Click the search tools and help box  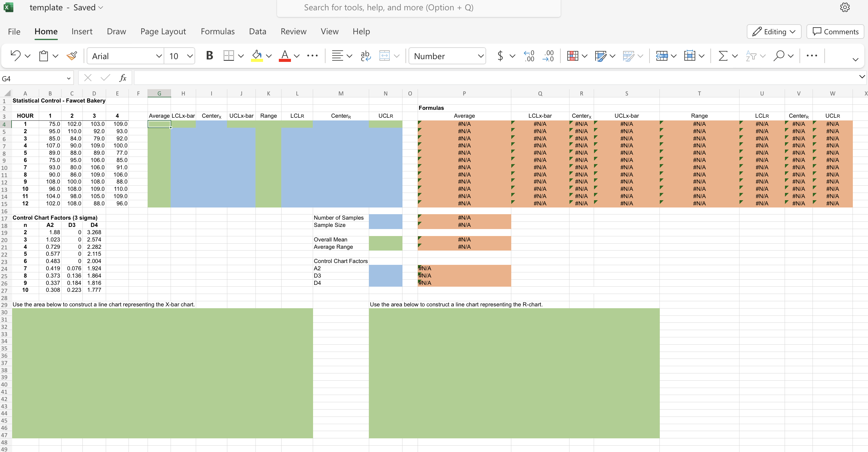click(x=419, y=8)
